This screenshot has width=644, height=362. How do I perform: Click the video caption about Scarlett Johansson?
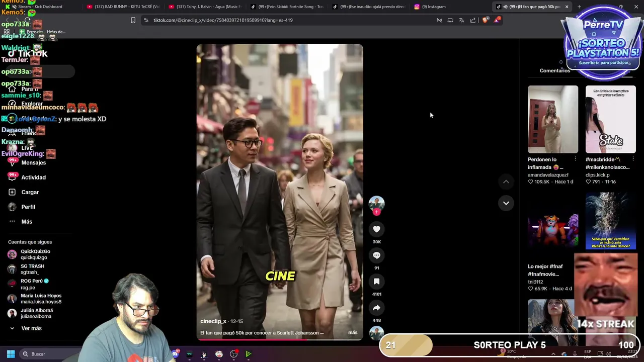pyautogui.click(x=262, y=333)
